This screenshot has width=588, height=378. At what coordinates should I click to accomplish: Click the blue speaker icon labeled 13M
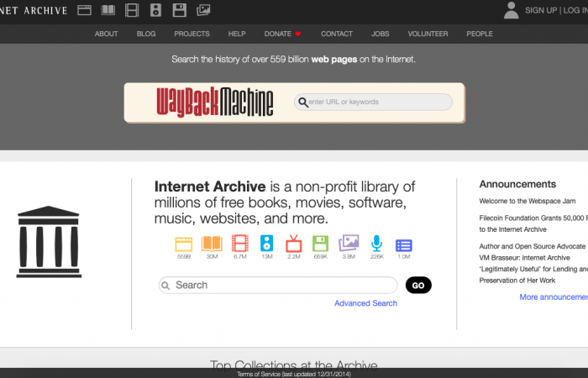point(266,244)
